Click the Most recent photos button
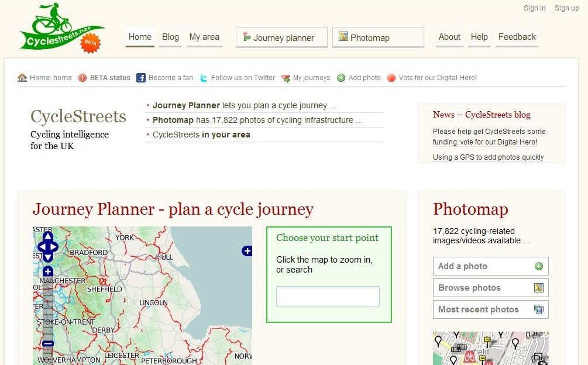The width and height of the screenshot is (588, 365). (x=490, y=309)
